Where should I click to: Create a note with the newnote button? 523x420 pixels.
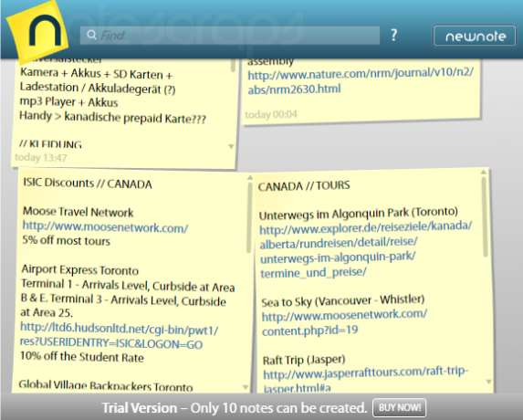tap(475, 36)
